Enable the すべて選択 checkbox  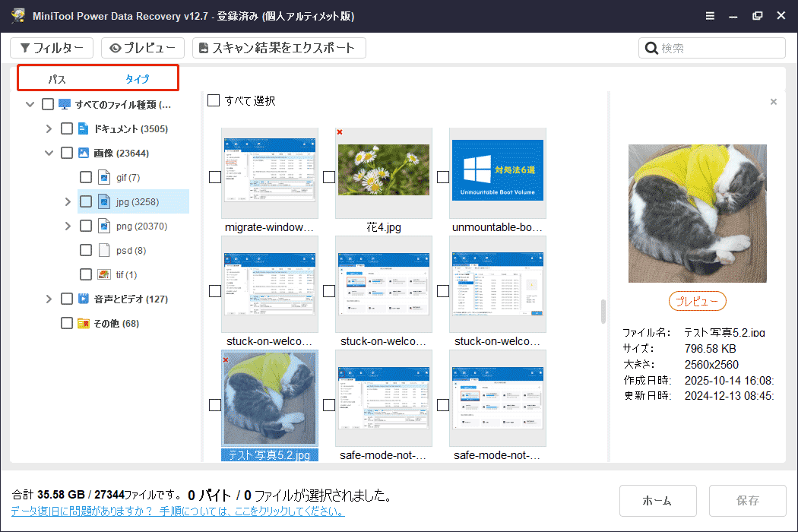coord(214,100)
